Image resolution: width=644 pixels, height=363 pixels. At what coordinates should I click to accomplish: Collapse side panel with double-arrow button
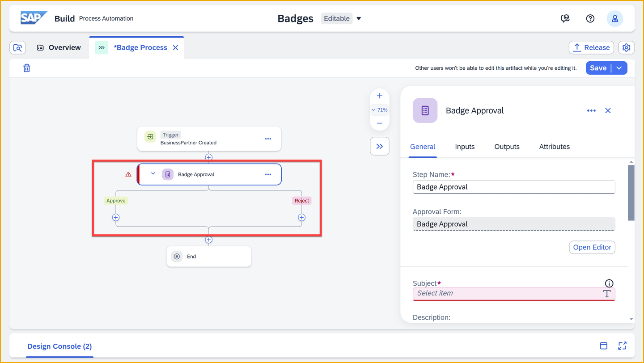click(380, 146)
